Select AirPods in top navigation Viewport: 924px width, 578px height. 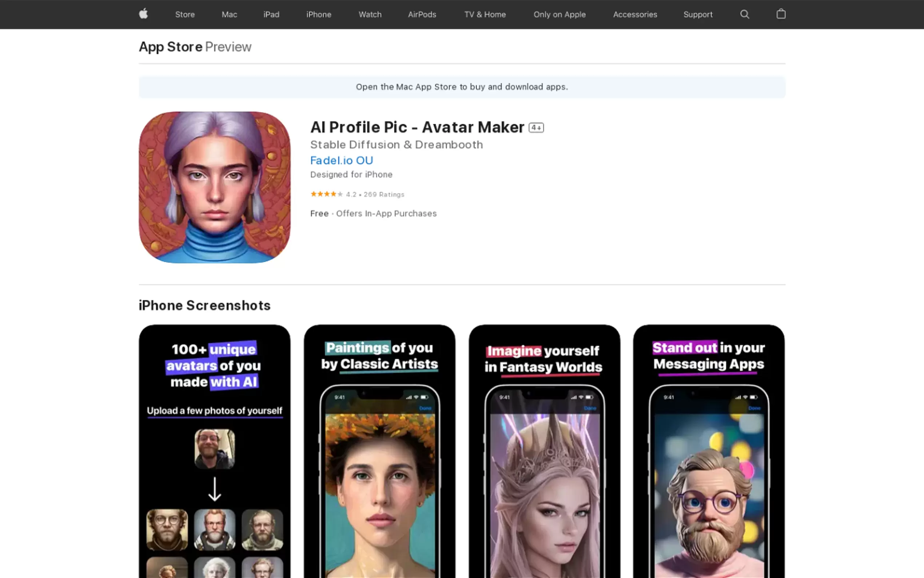[x=422, y=15]
